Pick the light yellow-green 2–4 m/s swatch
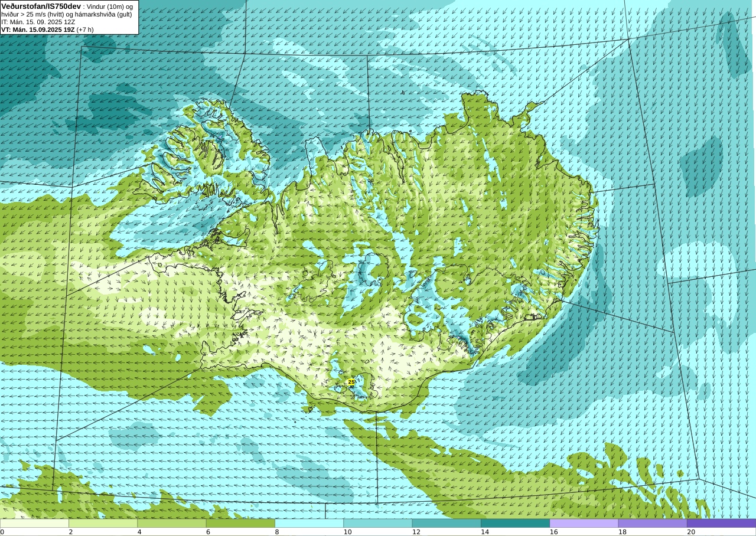Screen dimensions: 756x536 [103, 523]
